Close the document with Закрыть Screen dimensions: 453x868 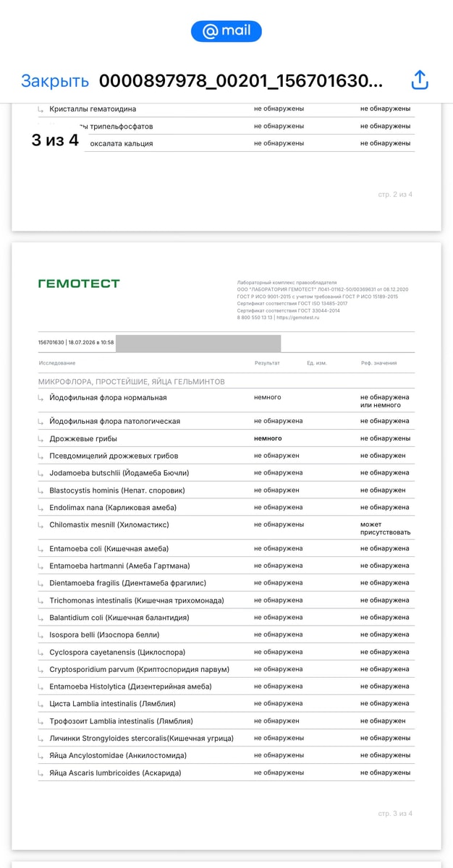pos(55,81)
